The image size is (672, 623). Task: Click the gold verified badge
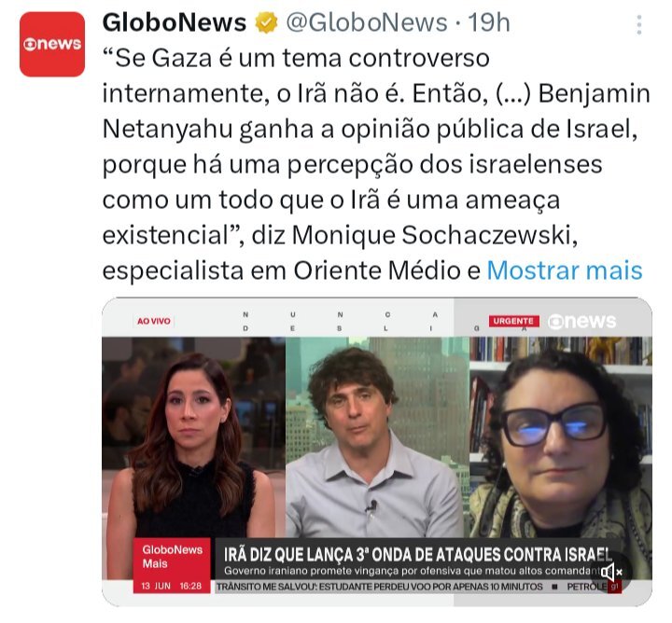(266, 22)
